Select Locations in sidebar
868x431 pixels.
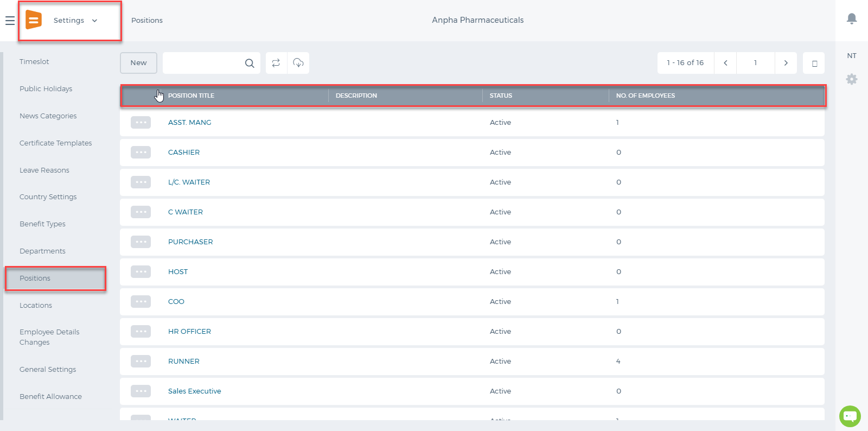(x=36, y=306)
